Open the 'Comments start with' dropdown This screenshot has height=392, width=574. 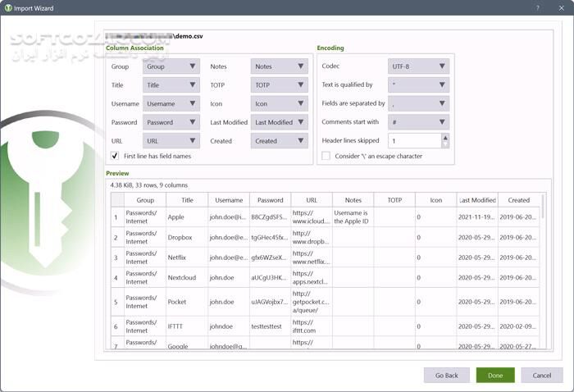pyautogui.click(x=418, y=122)
